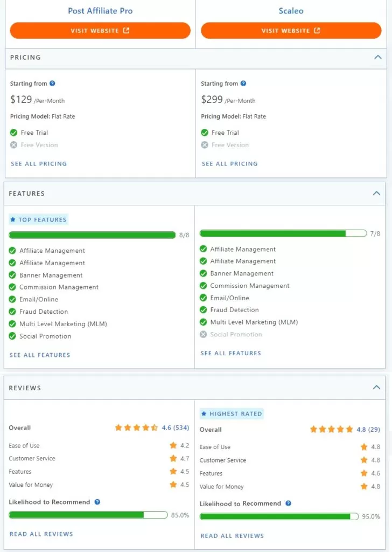Click the Email/Online check toggle under Scaleo
The height and width of the screenshot is (552, 392).
[x=204, y=298]
